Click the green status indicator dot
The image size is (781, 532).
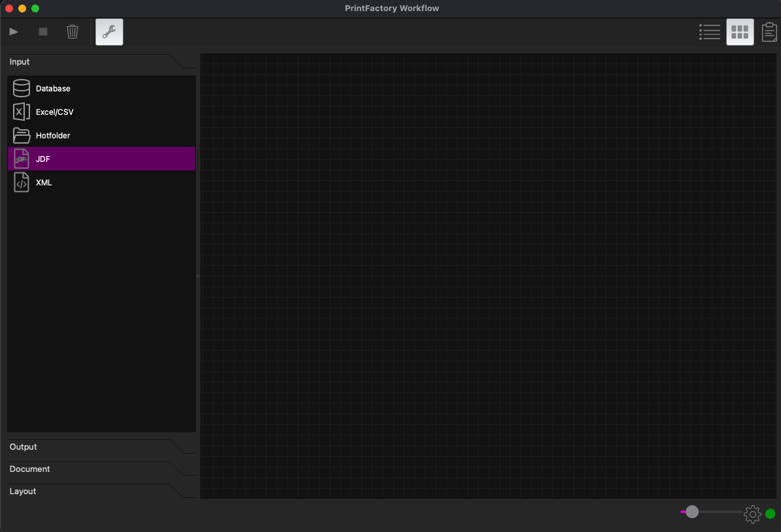(770, 514)
